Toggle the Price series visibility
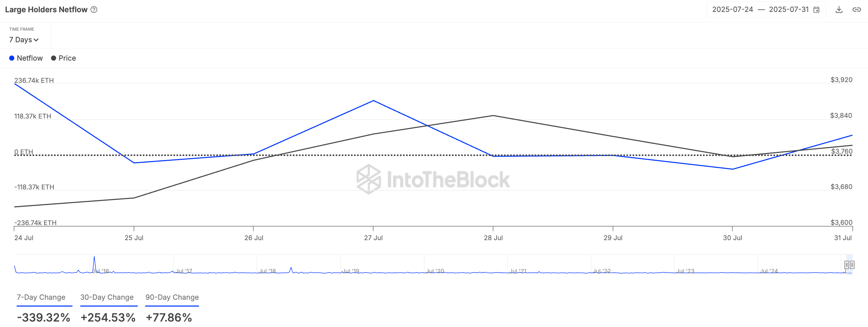Screen dimensions: 868x327 pos(67,58)
